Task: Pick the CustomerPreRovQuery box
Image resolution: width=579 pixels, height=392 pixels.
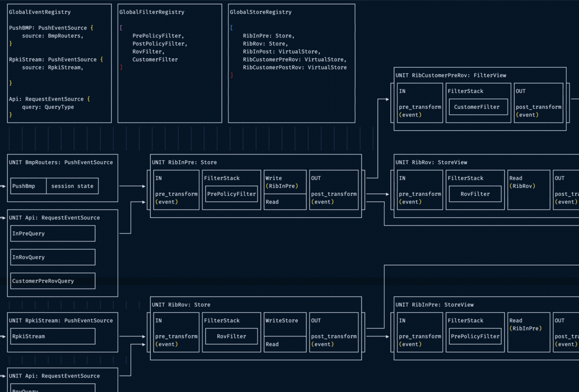Action: pyautogui.click(x=53, y=281)
